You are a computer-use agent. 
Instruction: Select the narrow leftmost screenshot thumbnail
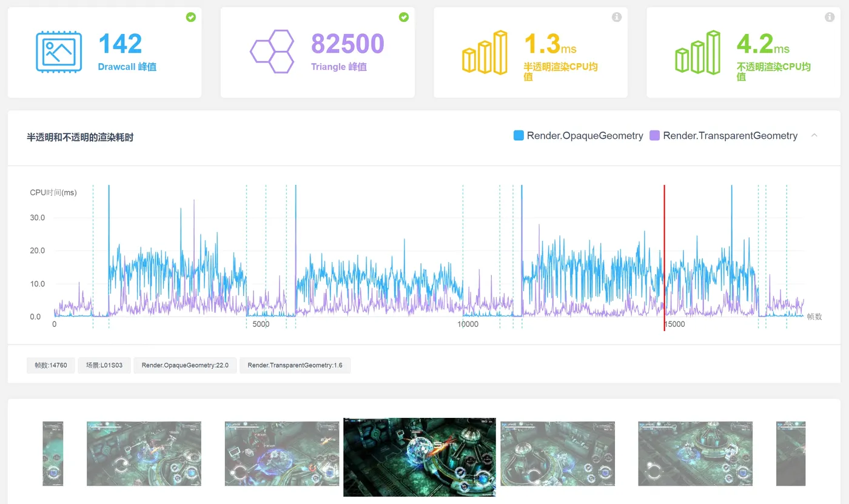click(x=53, y=454)
